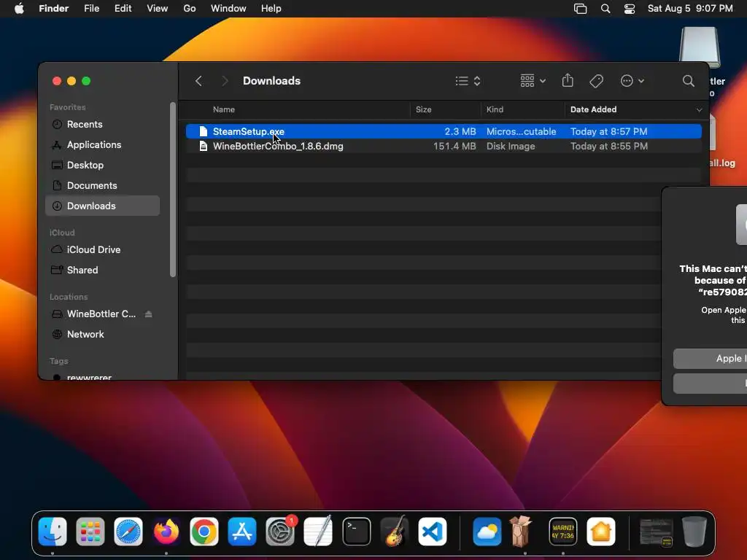Click the WineBottlerCombo dmg file icon
Image resolution: width=747 pixels, height=560 pixels.
coord(204,146)
